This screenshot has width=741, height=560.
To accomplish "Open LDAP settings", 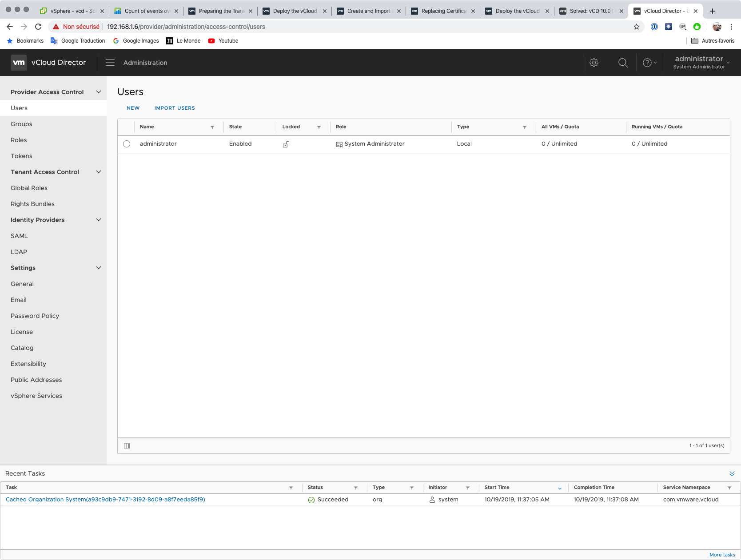I will pyautogui.click(x=19, y=252).
